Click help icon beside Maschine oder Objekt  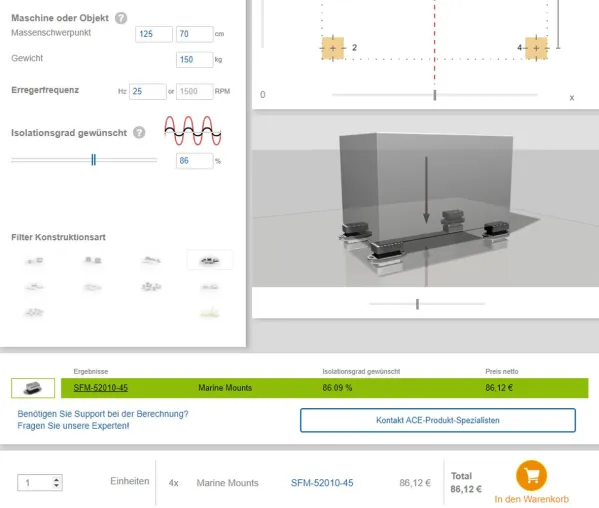(121, 18)
